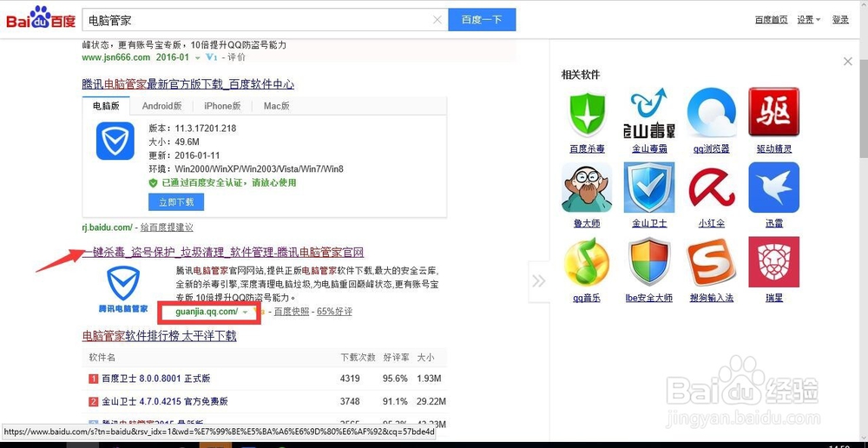Screen dimensions: 868x448
Task: Expand the arrow next to www.jsn666.com 2016-01
Action: pyautogui.click(x=198, y=57)
